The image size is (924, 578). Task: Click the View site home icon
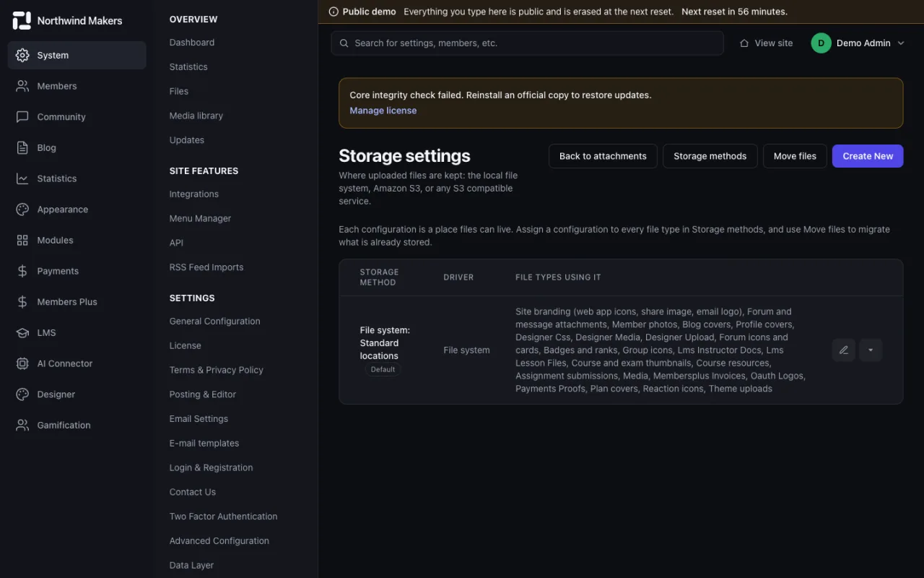coord(744,43)
